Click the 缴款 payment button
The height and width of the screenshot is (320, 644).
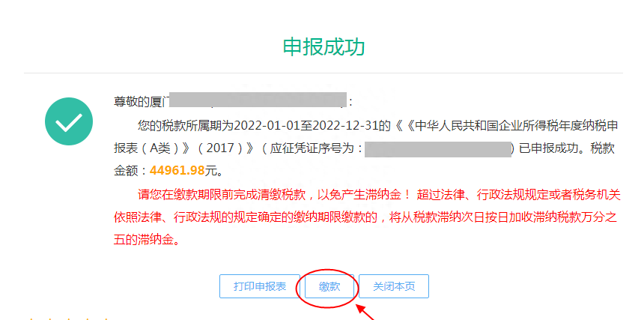(329, 286)
